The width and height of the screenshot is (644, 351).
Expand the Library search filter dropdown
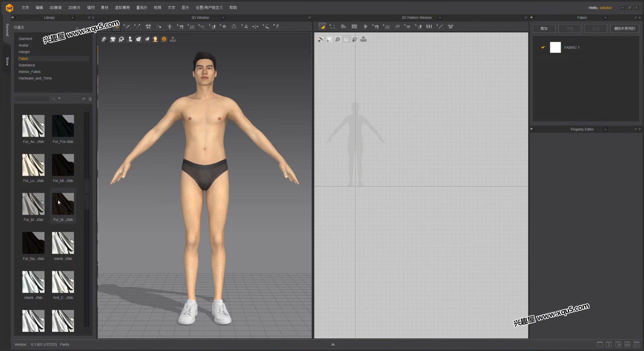(x=59, y=99)
